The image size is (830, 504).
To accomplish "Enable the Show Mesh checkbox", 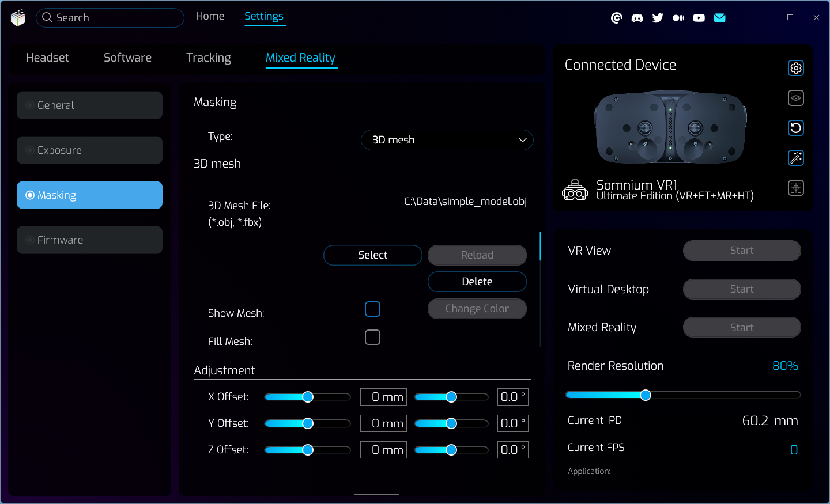I will pyautogui.click(x=372, y=309).
